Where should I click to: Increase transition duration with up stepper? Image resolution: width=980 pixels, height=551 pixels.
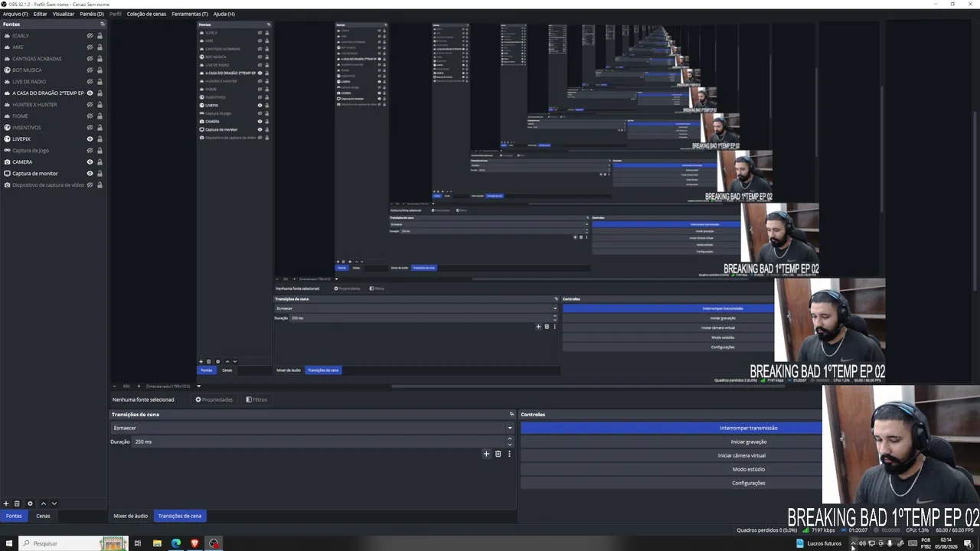tap(510, 439)
